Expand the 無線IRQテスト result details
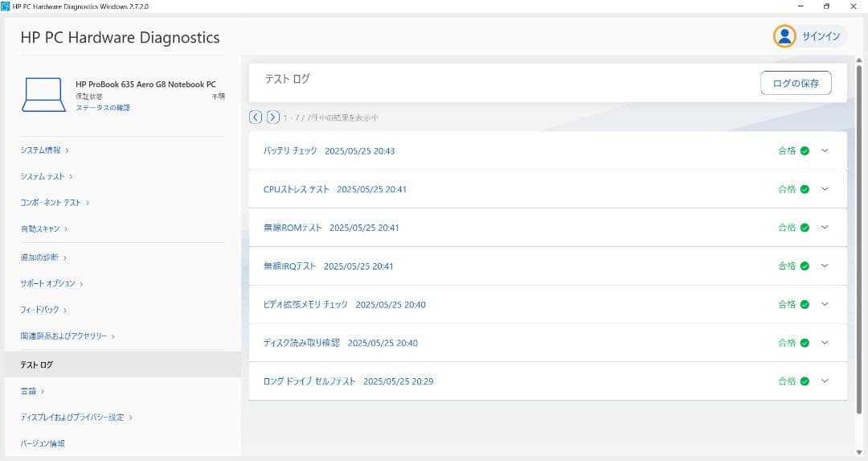 [825, 265]
